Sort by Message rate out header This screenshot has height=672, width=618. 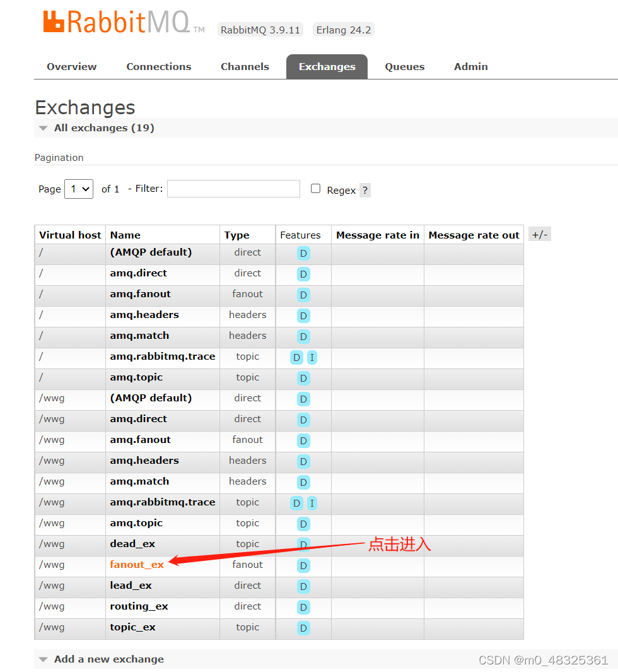tap(474, 235)
